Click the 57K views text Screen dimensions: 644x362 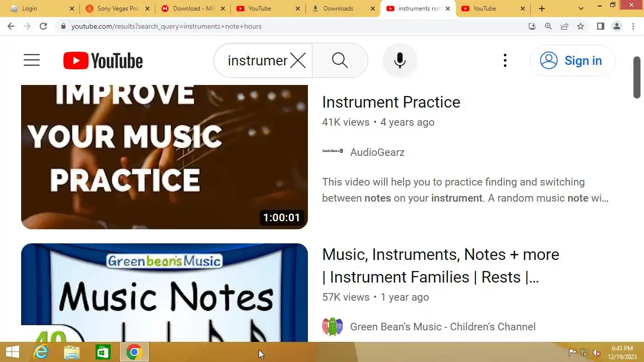click(x=346, y=297)
